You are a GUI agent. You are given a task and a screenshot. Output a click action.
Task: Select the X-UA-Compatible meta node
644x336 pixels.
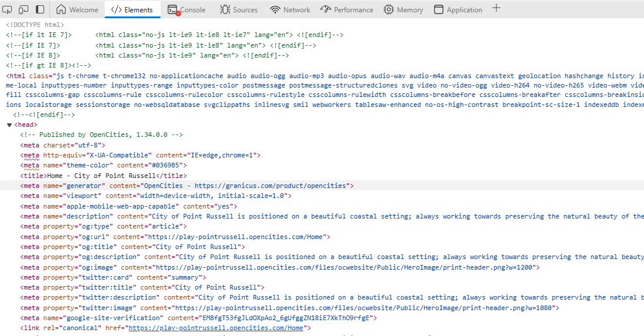pyautogui.click(x=141, y=155)
